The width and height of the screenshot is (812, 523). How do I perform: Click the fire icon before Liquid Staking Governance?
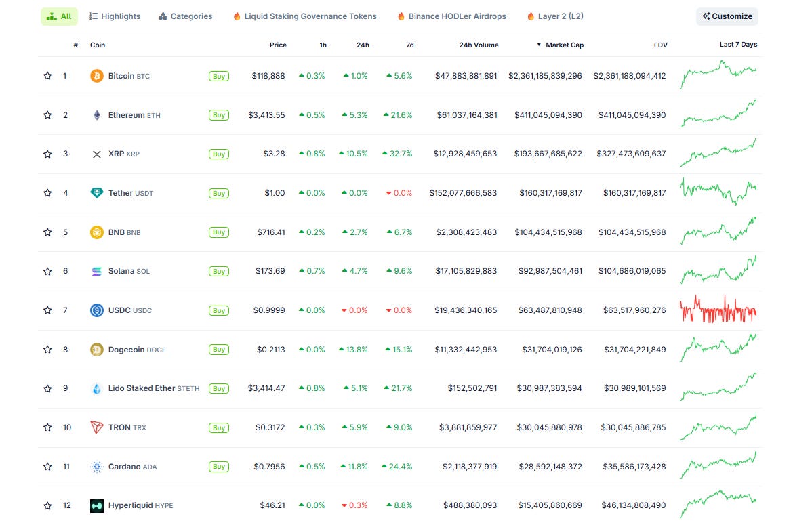coord(237,16)
